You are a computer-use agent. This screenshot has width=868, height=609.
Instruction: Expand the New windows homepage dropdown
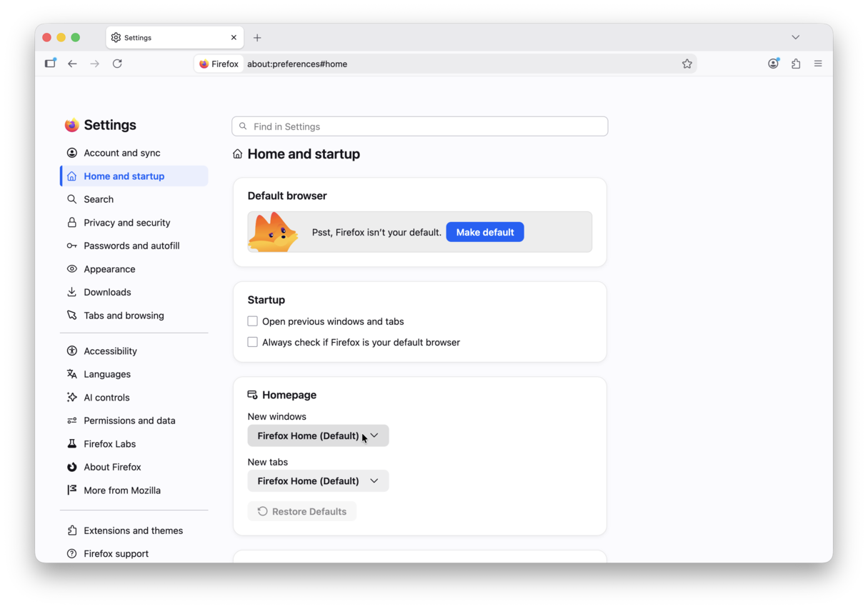(x=318, y=436)
